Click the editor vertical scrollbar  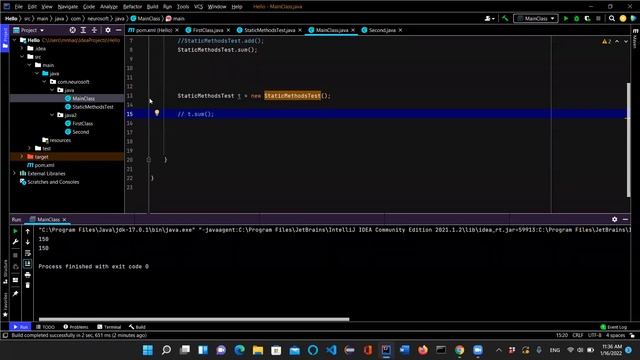click(628, 140)
